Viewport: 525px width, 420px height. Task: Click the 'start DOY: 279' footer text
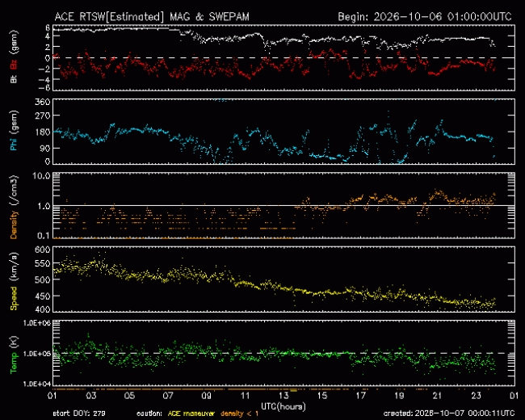pyautogui.click(x=79, y=414)
